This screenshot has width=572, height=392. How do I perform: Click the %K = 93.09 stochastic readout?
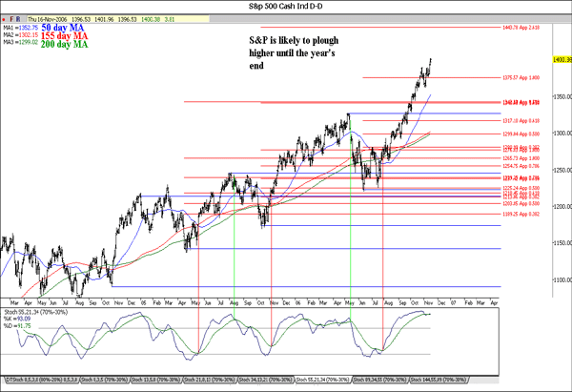[17, 319]
